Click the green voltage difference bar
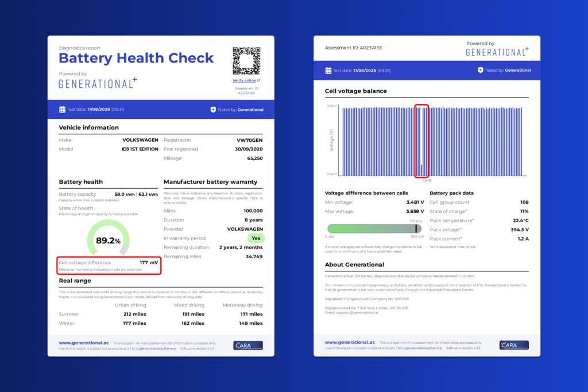Viewport: 588px width, 392px height. coord(374,228)
